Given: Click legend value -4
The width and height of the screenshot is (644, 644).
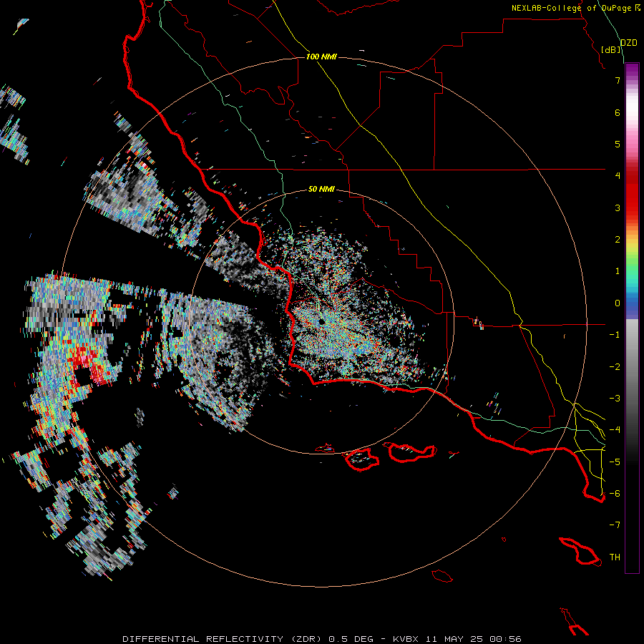Looking at the screenshot, I should (x=615, y=430).
